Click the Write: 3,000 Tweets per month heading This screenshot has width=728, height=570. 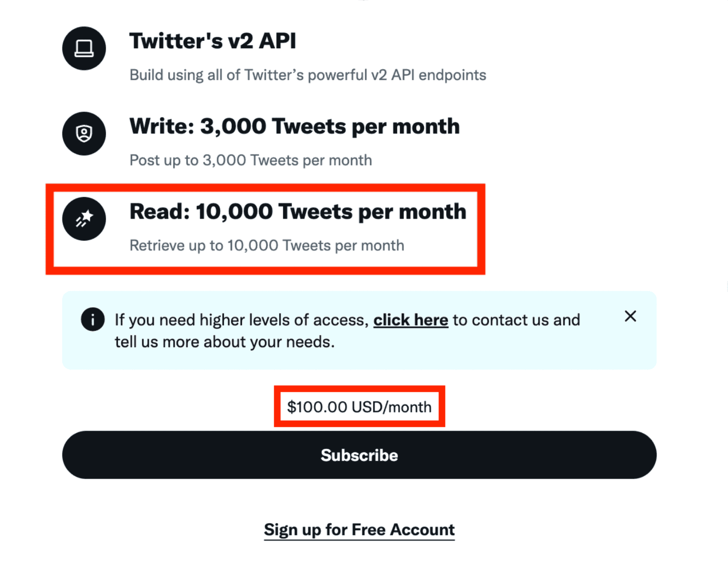tap(294, 126)
